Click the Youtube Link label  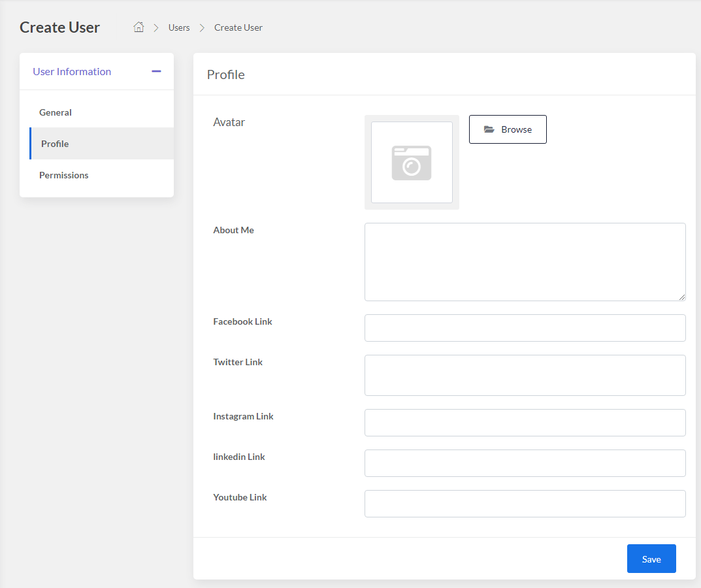tap(240, 497)
